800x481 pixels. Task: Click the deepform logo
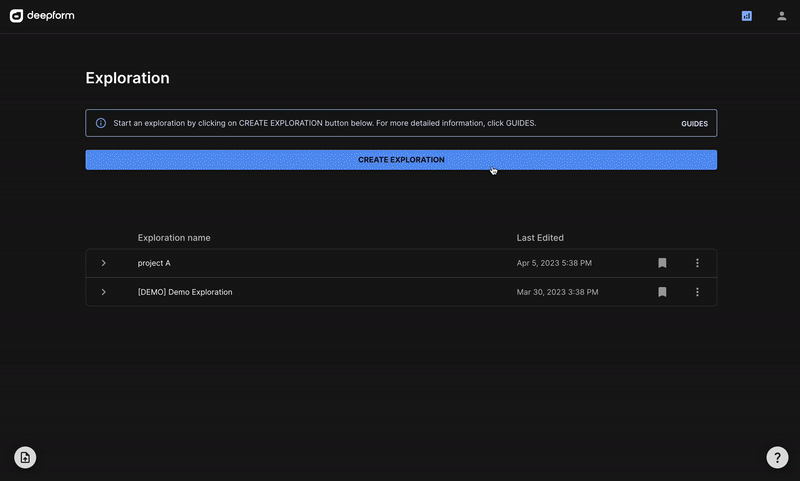[x=42, y=16]
